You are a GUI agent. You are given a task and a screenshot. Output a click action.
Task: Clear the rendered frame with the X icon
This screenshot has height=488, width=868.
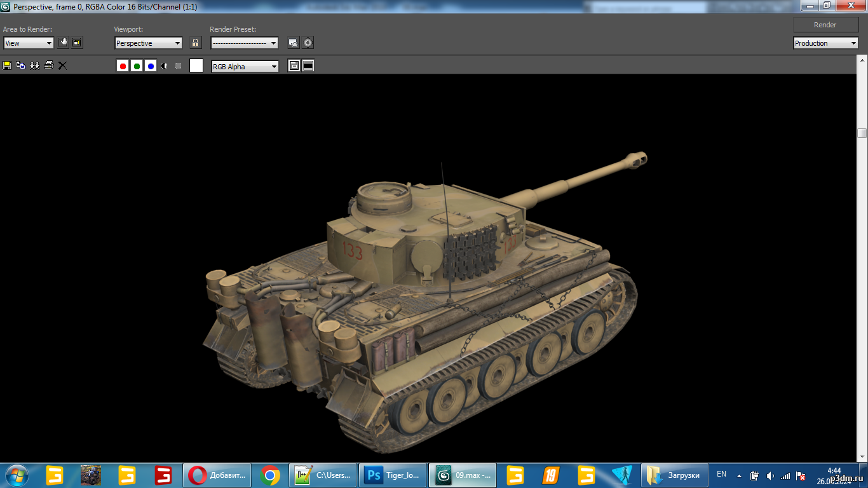pyautogui.click(x=62, y=65)
